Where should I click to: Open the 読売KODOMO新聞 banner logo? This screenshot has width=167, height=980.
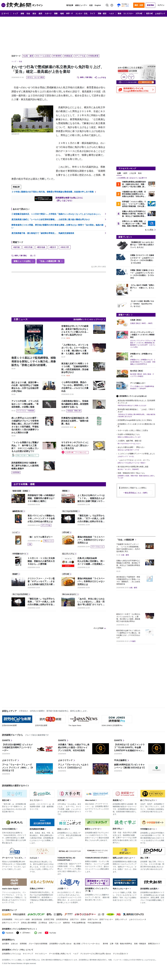[17, 719]
